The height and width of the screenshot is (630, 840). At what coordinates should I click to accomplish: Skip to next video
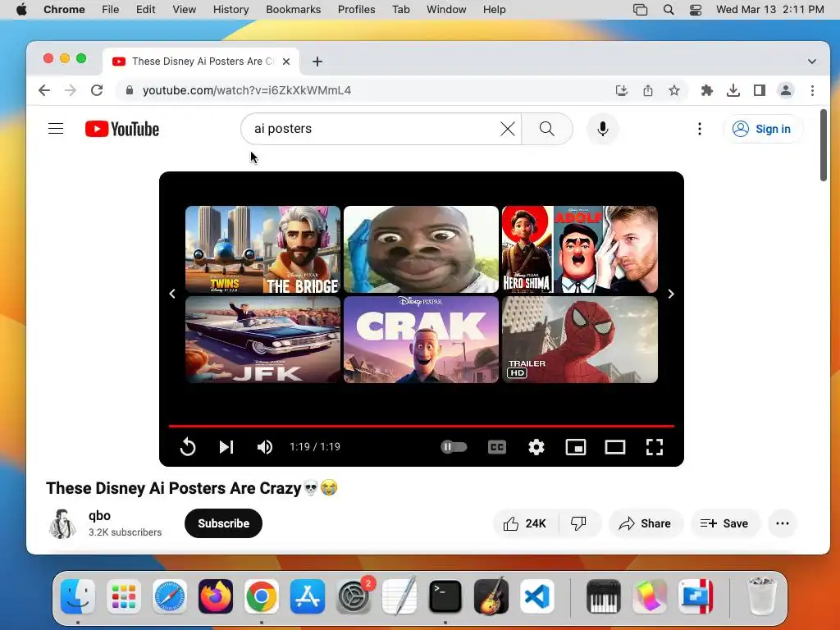click(x=226, y=447)
